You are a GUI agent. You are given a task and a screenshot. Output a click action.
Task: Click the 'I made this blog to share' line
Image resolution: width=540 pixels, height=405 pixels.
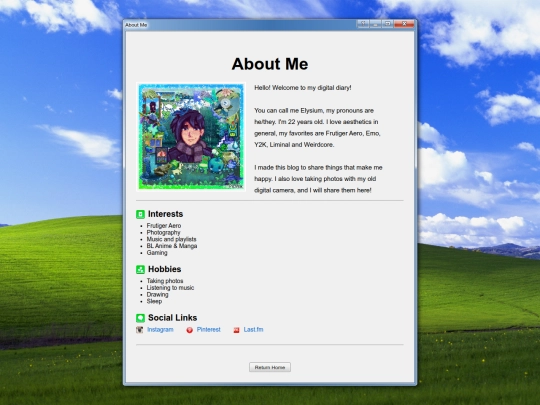pyautogui.click(x=318, y=167)
